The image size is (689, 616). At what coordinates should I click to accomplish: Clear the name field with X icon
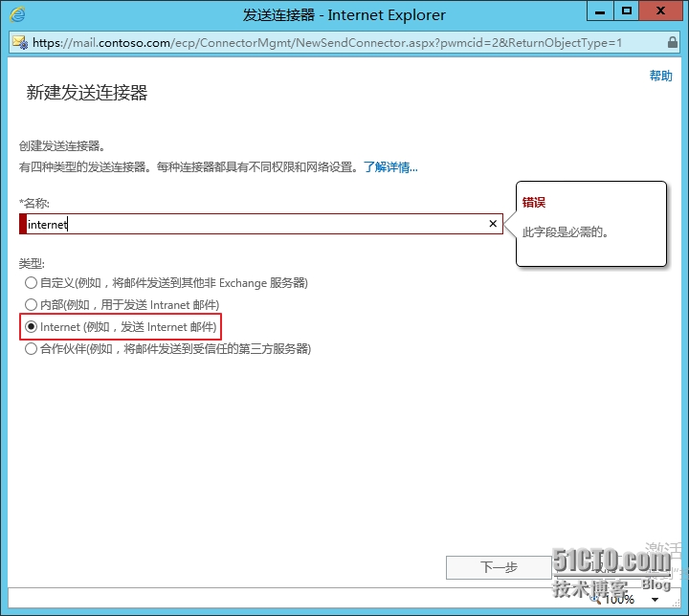click(493, 224)
